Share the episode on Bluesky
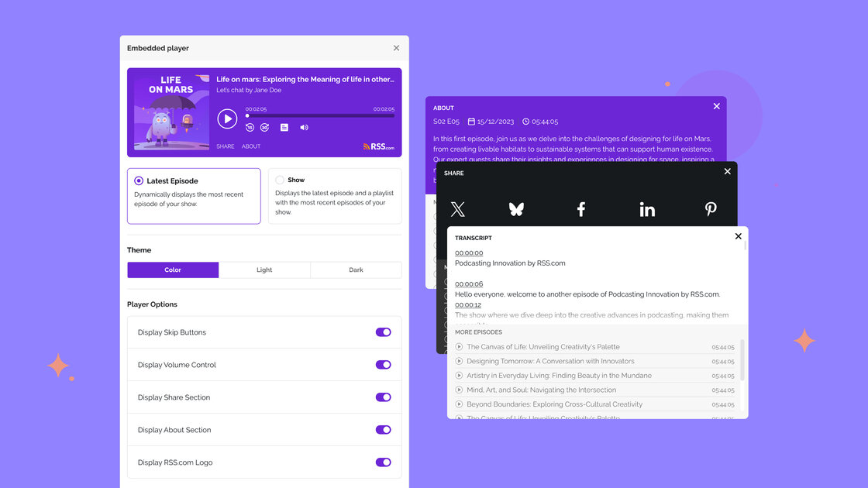Screen dimensions: 868x488 click(x=516, y=209)
